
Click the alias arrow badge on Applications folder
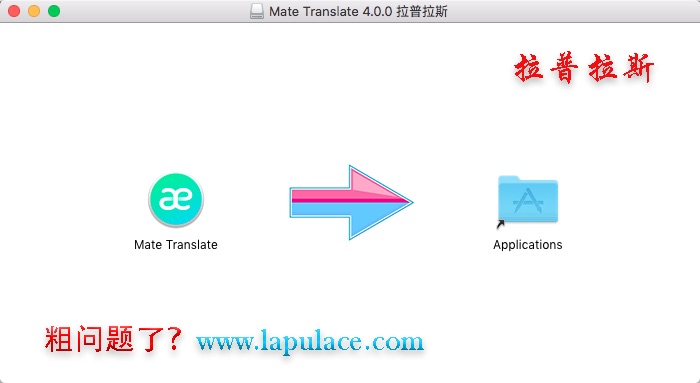click(500, 224)
